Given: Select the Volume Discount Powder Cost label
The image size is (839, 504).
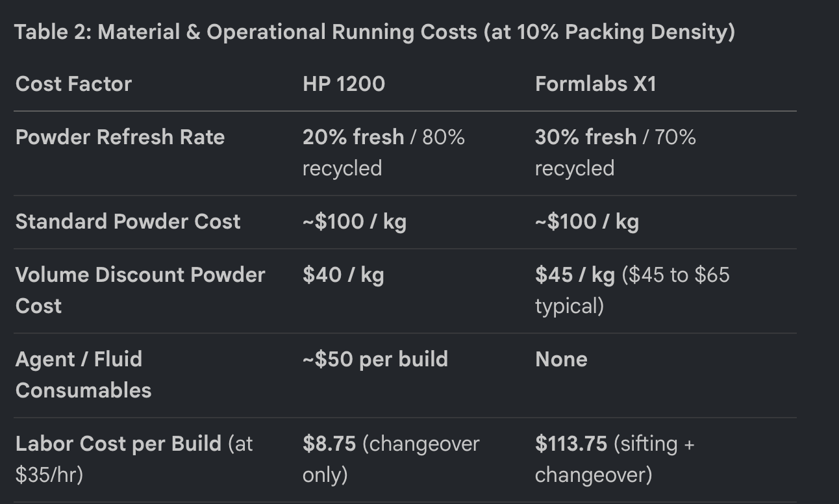Looking at the screenshot, I should click(140, 290).
